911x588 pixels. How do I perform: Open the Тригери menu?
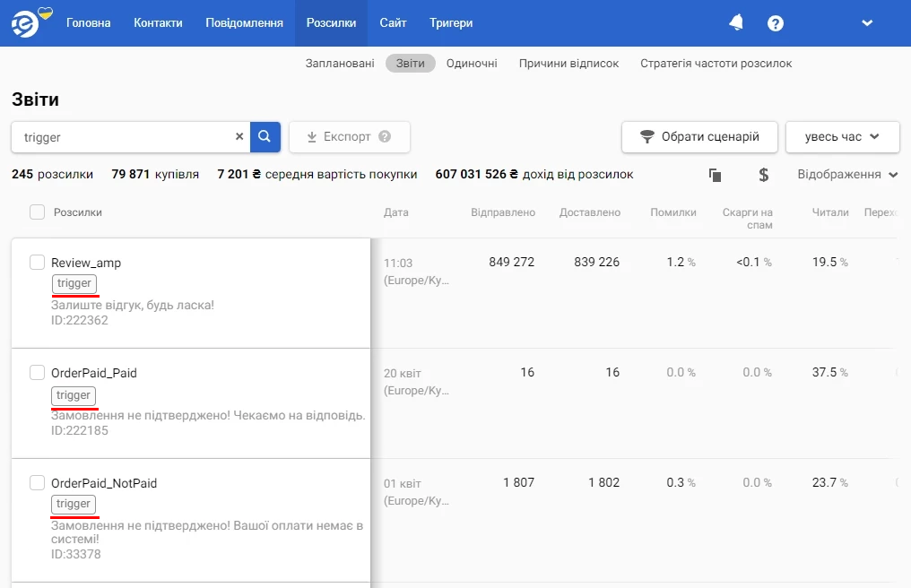tap(451, 22)
